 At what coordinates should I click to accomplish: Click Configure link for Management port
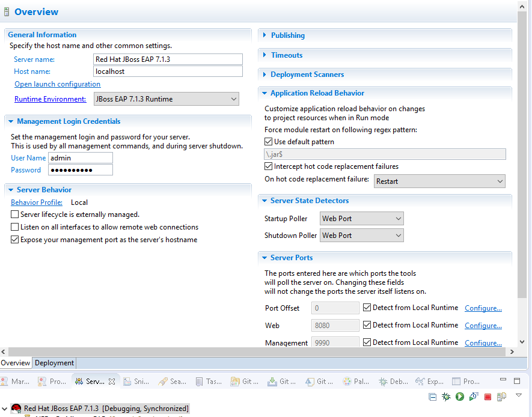coord(483,342)
